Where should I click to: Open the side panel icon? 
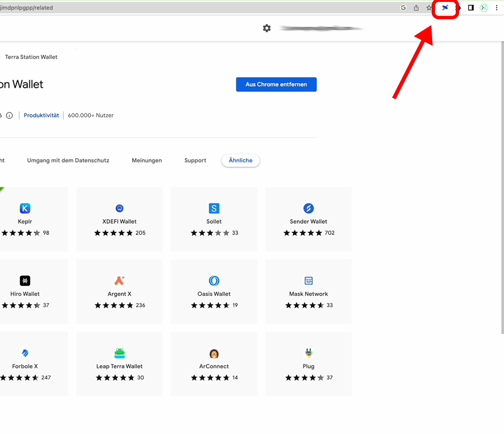471,8
